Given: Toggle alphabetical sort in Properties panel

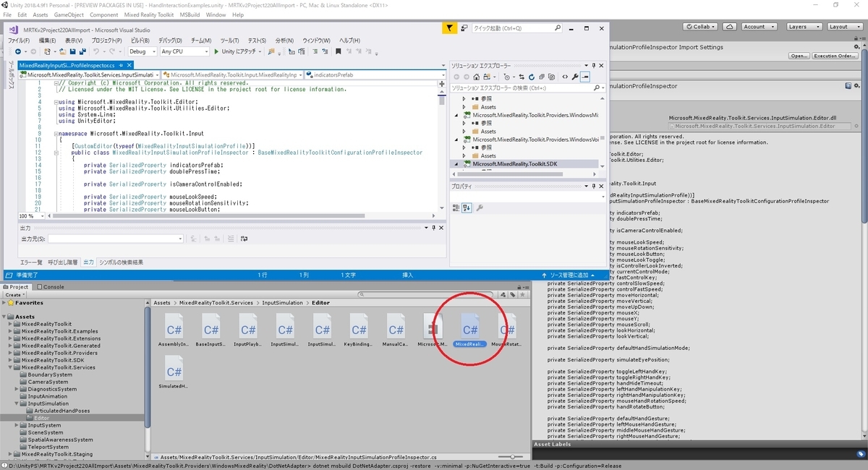Looking at the screenshot, I should 467,208.
